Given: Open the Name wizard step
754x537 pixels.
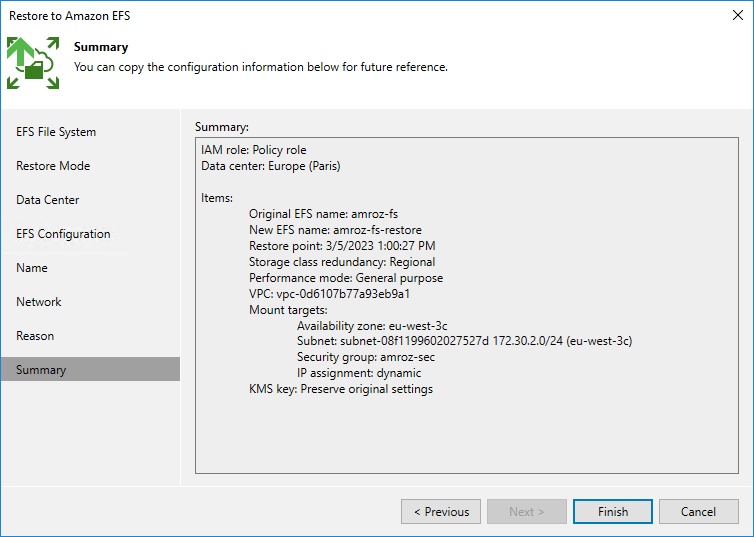Looking at the screenshot, I should click(x=32, y=268).
